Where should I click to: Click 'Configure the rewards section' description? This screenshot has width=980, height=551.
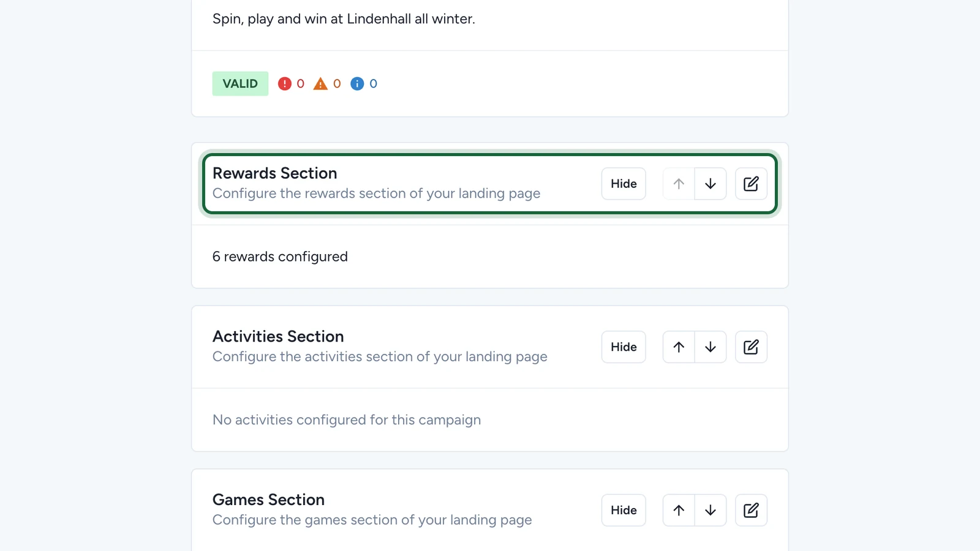point(376,193)
